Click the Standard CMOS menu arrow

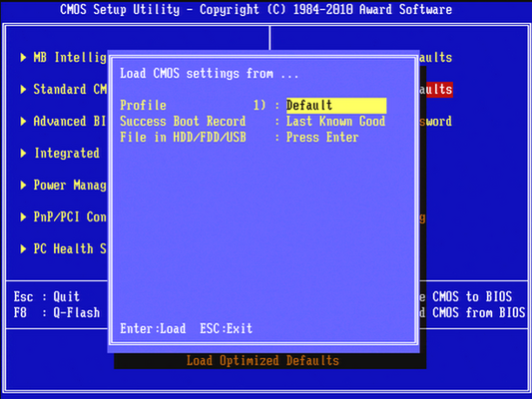23,89
